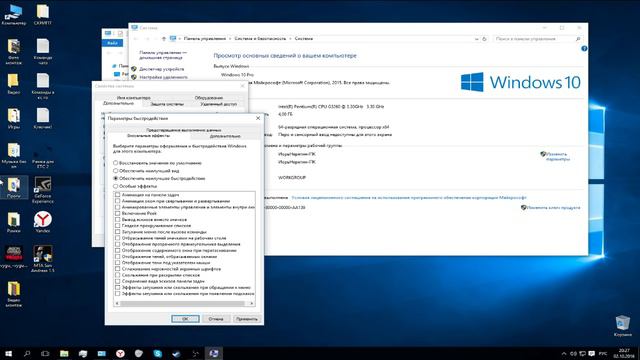Open 'Диспетчер устройств' link in System sidebar
Screen dimensions: 640x360
click(162, 69)
